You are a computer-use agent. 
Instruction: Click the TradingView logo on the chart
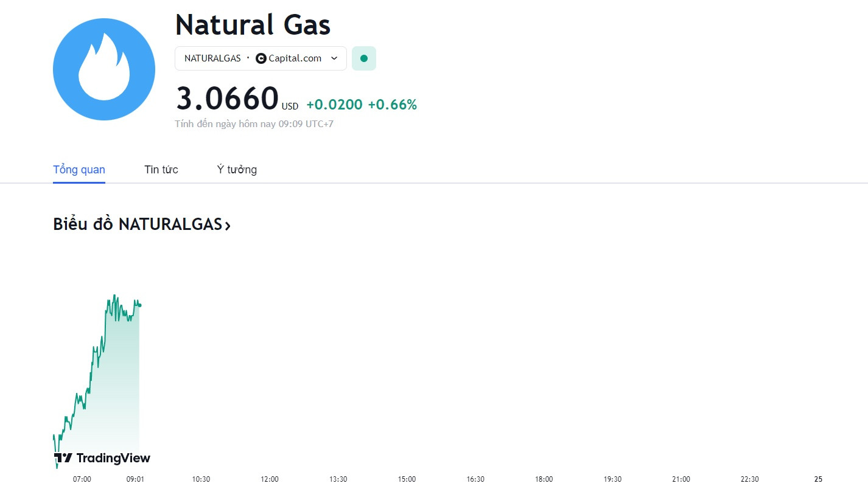102,458
